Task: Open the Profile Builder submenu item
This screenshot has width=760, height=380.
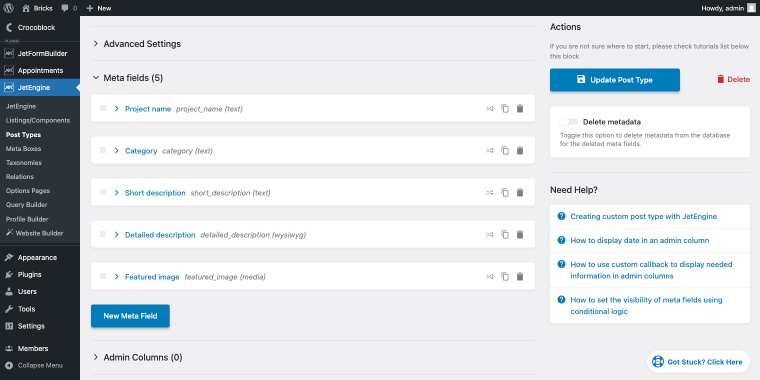Action: [27, 219]
